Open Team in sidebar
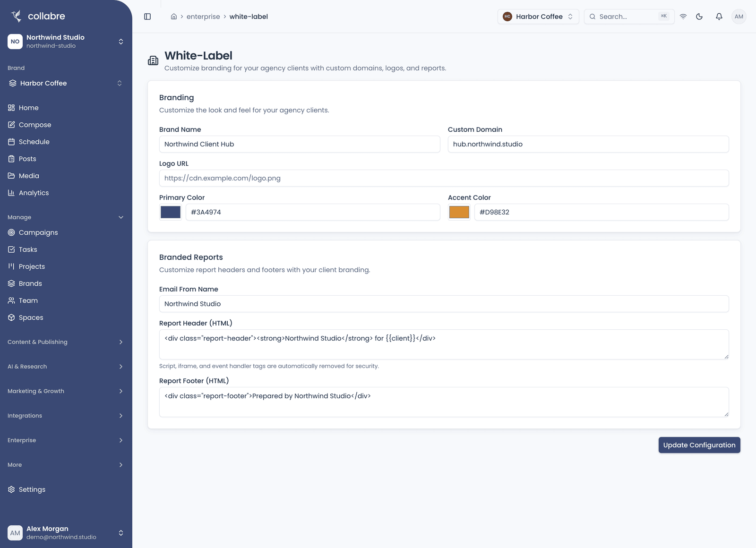Viewport: 756px width, 548px height. [66, 300]
